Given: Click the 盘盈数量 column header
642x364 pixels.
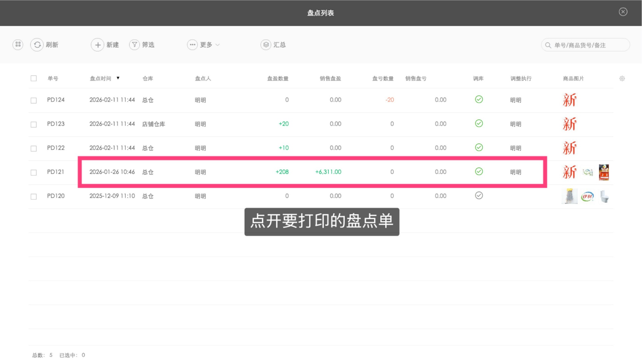Looking at the screenshot, I should coord(278,79).
